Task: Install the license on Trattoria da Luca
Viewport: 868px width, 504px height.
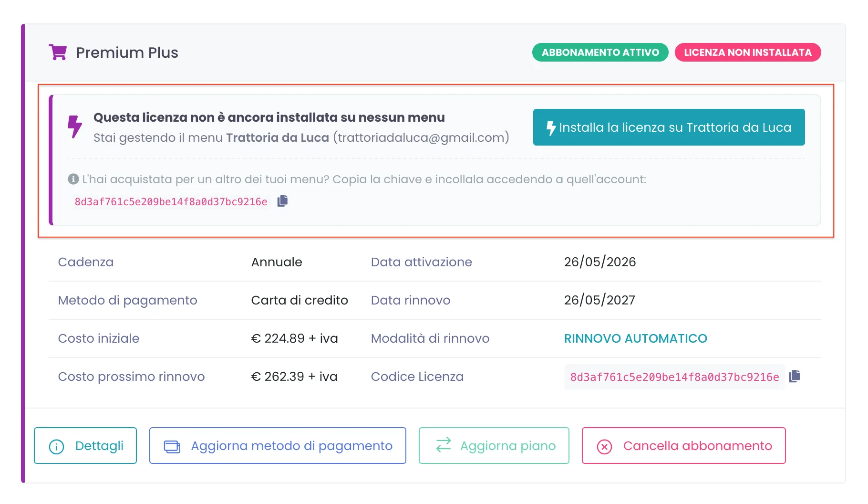Action: (669, 127)
